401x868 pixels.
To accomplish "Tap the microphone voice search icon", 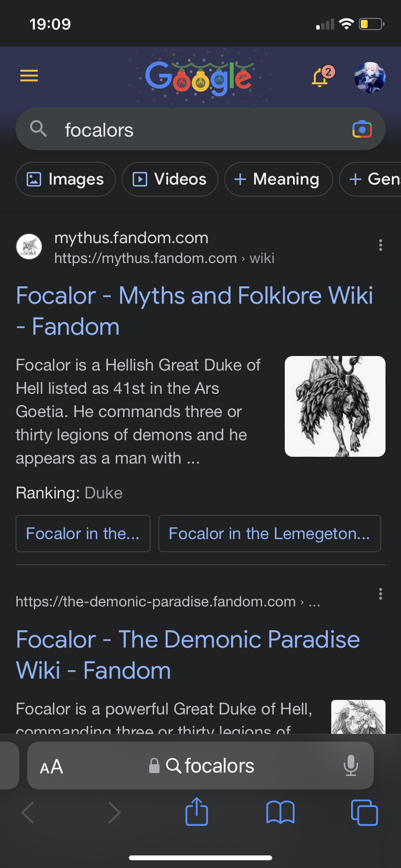I will [351, 766].
